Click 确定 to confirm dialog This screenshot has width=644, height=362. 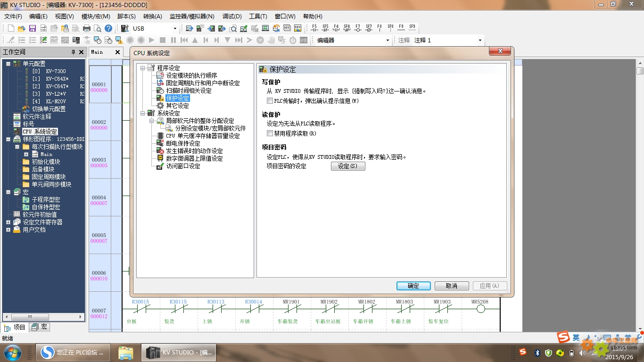[x=413, y=286]
